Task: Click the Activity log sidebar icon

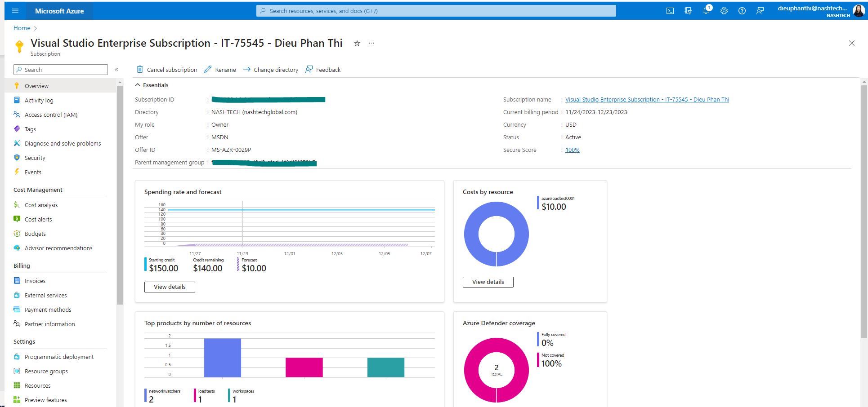Action: [17, 100]
